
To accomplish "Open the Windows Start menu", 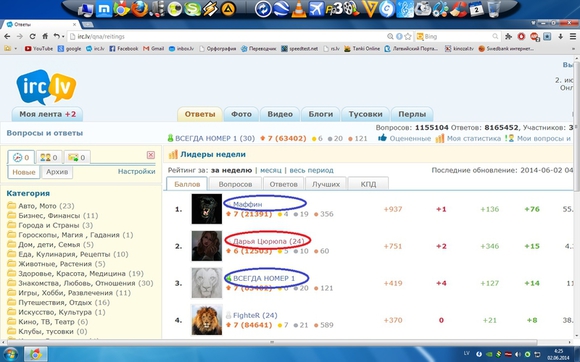I will click(10, 354).
